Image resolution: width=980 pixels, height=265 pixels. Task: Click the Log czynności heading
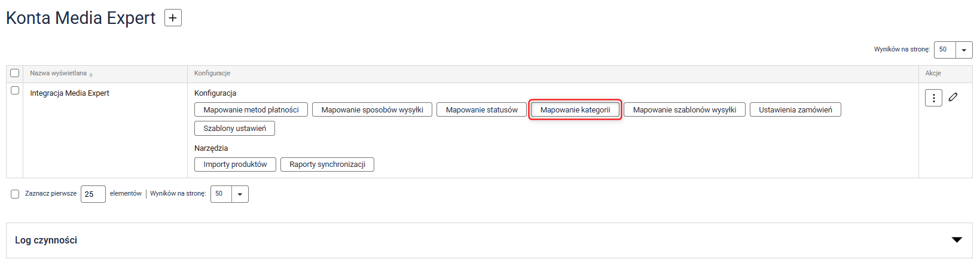coord(46,240)
